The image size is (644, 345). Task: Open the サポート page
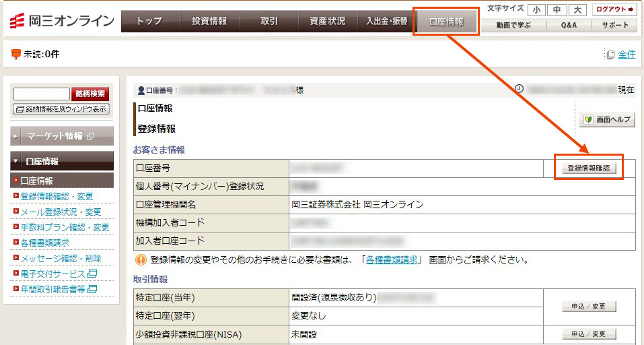614,25
